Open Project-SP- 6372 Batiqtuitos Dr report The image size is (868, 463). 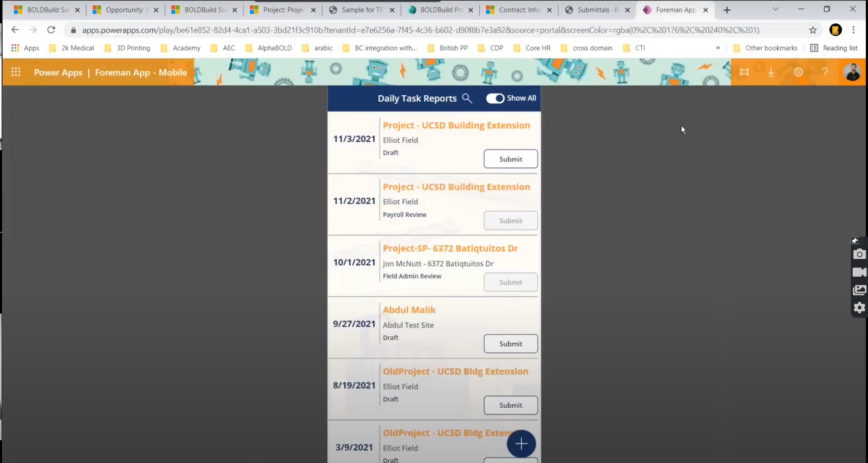pyautogui.click(x=450, y=249)
